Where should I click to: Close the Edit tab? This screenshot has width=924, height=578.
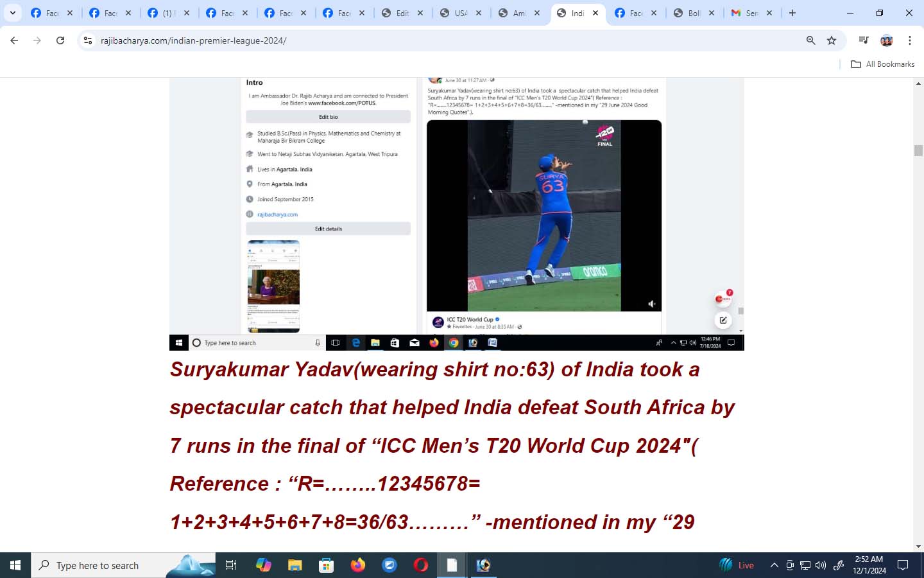[420, 13]
